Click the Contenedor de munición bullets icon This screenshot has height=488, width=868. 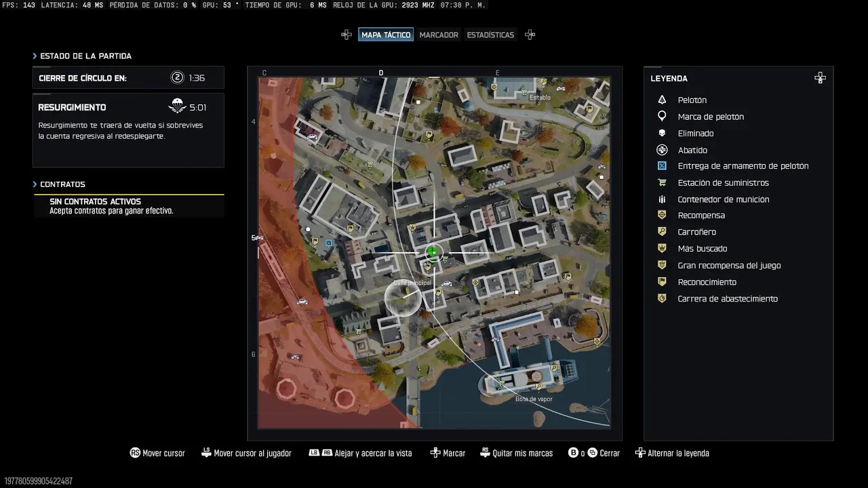[x=662, y=199]
